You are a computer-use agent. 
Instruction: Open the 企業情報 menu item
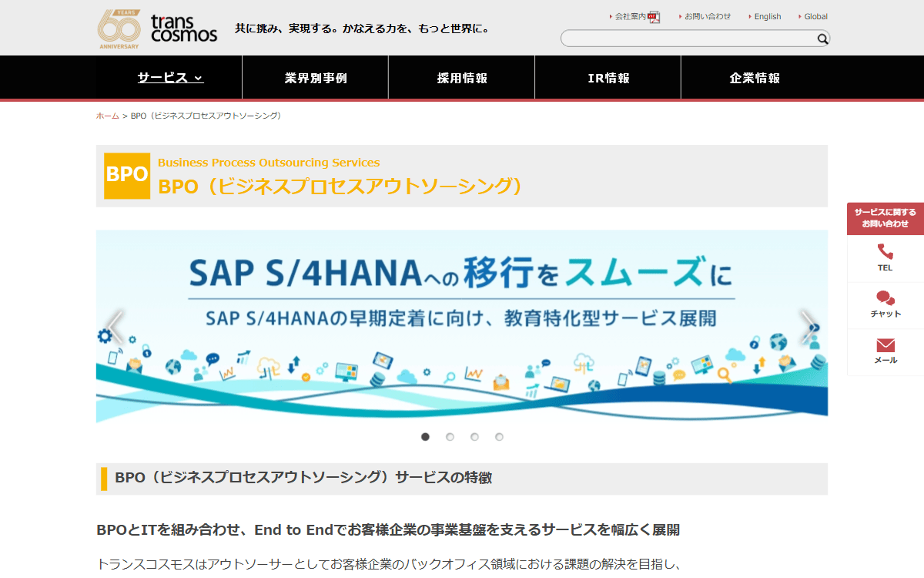(x=755, y=78)
